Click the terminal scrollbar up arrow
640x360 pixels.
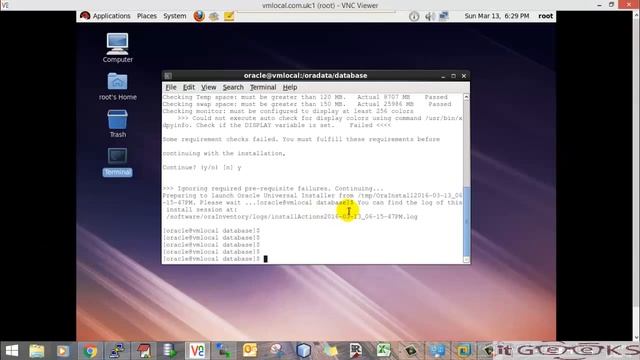[x=466, y=97]
